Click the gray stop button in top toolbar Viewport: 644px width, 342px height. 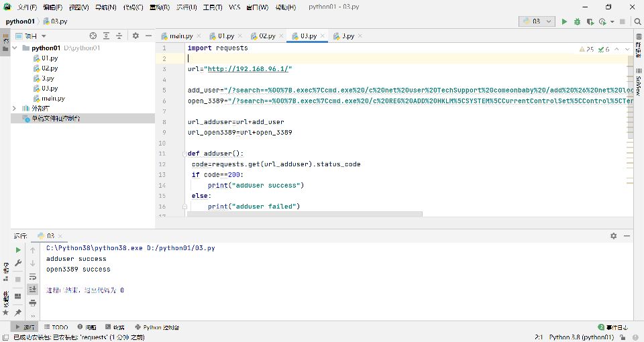point(623,21)
